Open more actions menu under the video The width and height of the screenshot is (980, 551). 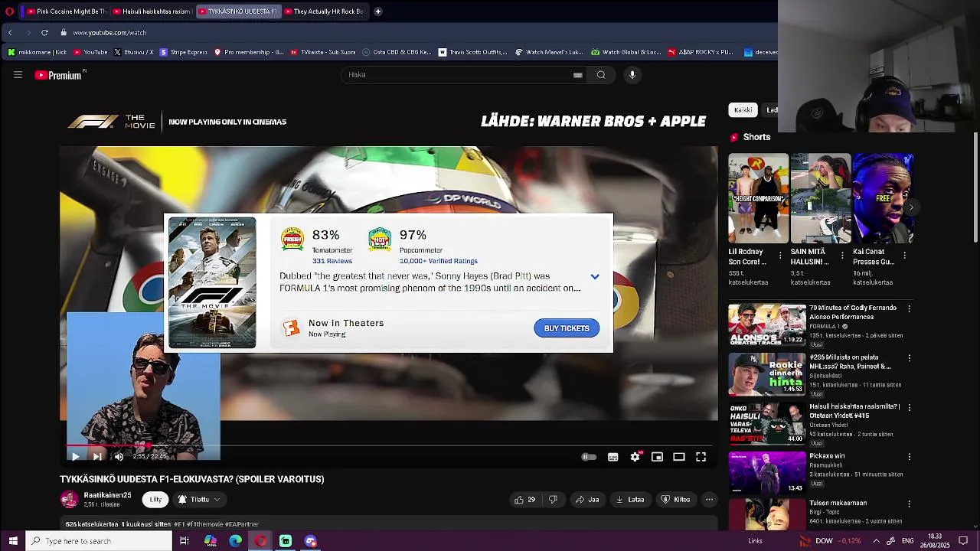point(710,500)
